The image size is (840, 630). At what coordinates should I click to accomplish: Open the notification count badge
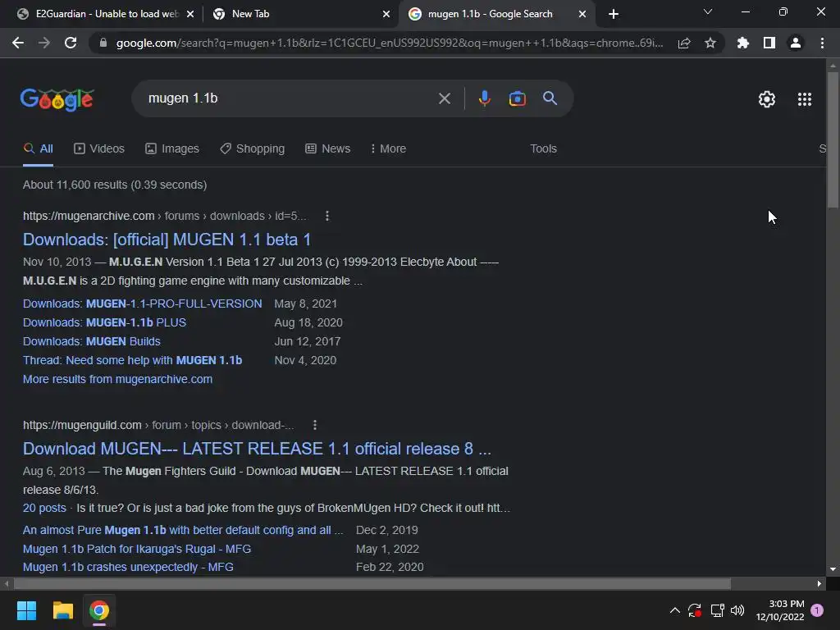[818, 610]
